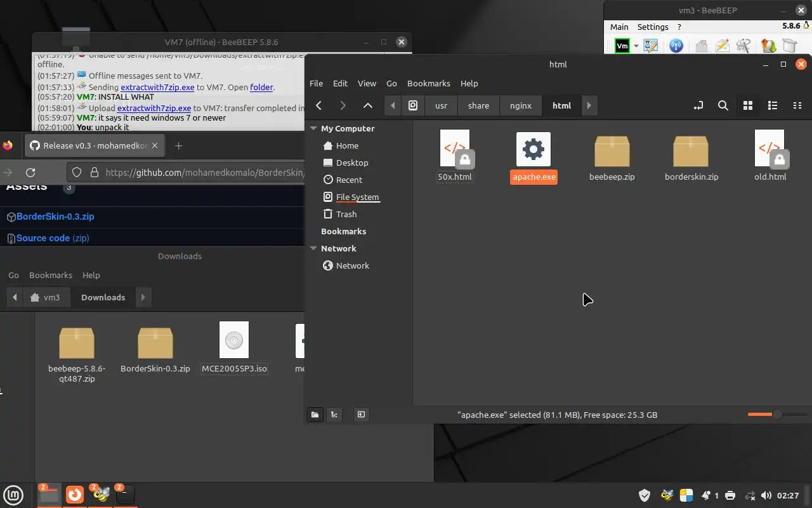Open Edit menu in html window

(x=340, y=83)
